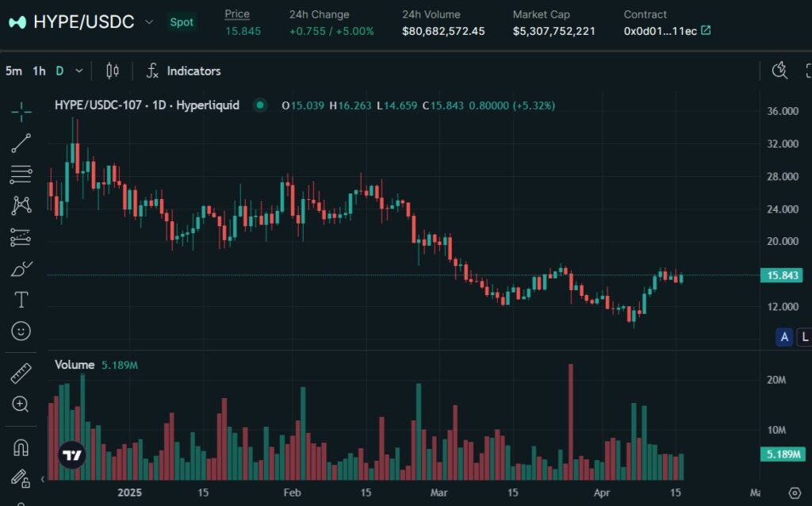Click the underlined Price label

point(237,14)
